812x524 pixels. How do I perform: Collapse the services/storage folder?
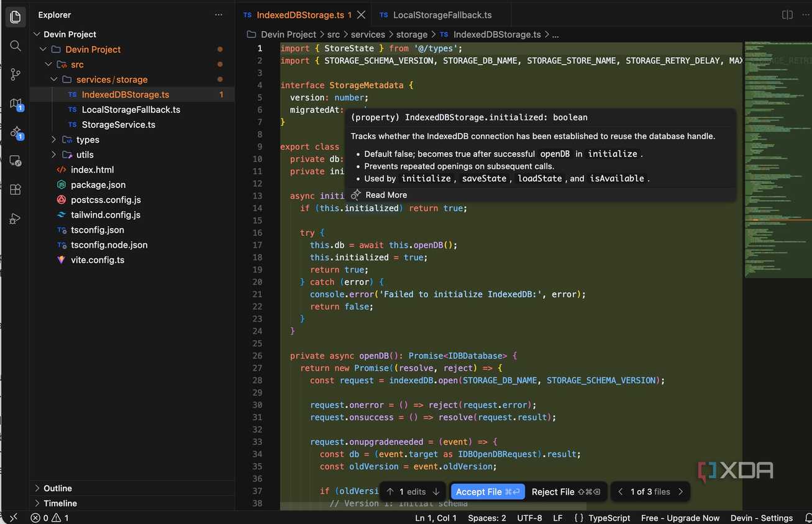(54, 79)
